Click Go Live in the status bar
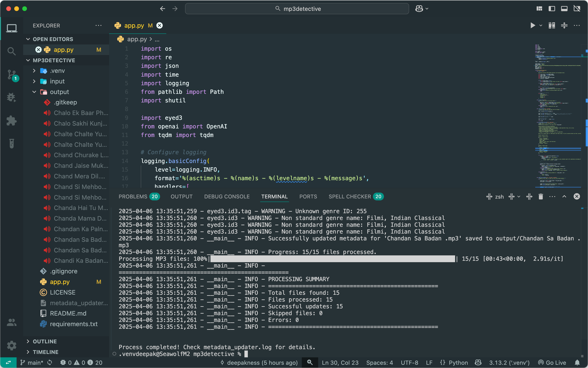Viewport: 588px width, 368px height. (552, 362)
